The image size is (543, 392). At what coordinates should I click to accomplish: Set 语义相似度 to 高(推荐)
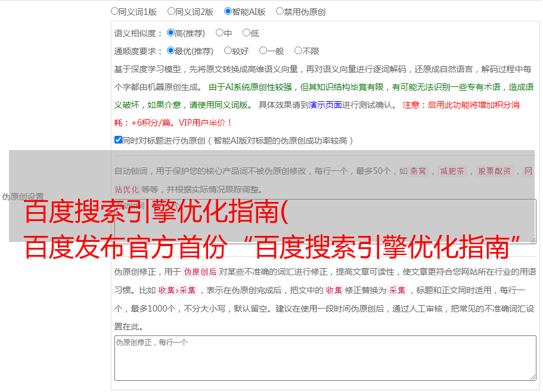[170, 33]
